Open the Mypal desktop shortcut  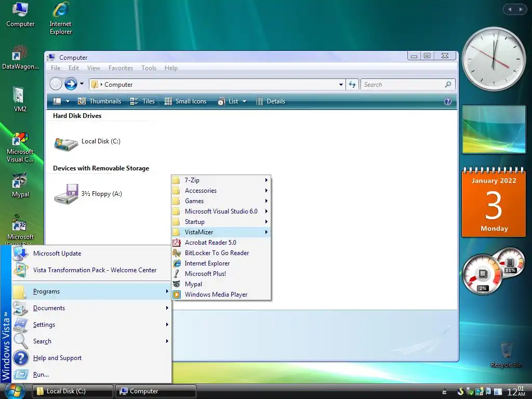point(20,185)
